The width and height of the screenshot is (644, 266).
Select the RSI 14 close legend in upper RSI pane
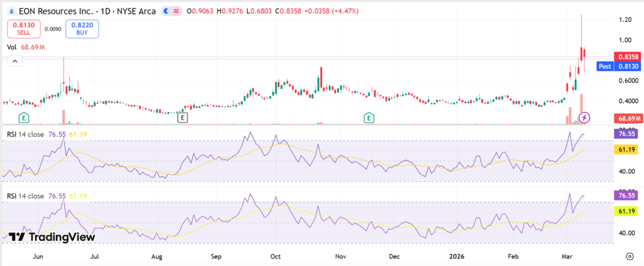click(x=25, y=134)
